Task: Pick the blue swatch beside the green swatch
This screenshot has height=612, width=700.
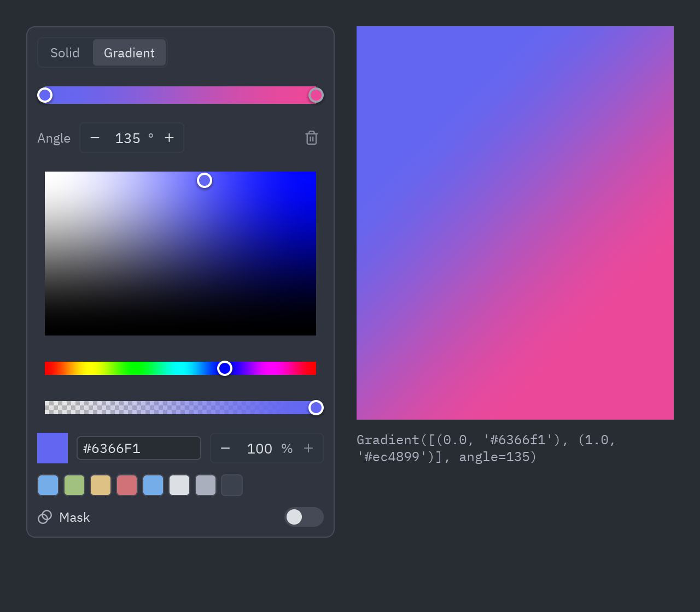Action: tap(48, 485)
